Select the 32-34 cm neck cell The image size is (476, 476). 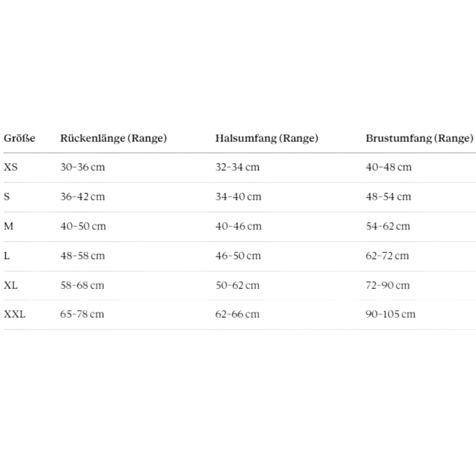(238, 167)
